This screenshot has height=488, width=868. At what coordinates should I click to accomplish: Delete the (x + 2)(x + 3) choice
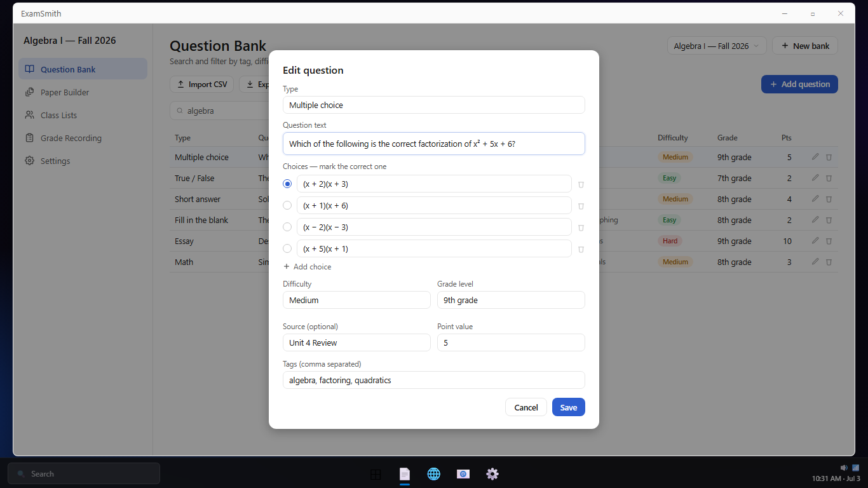point(581,184)
